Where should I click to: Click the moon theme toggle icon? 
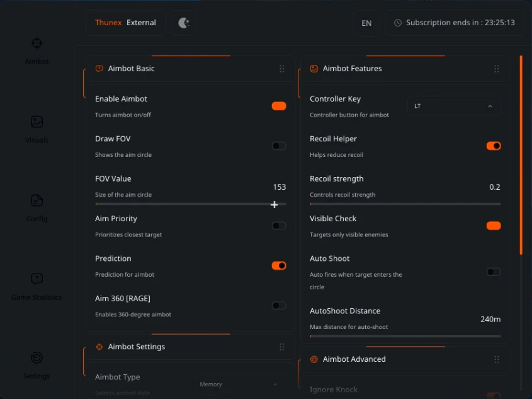point(184,23)
